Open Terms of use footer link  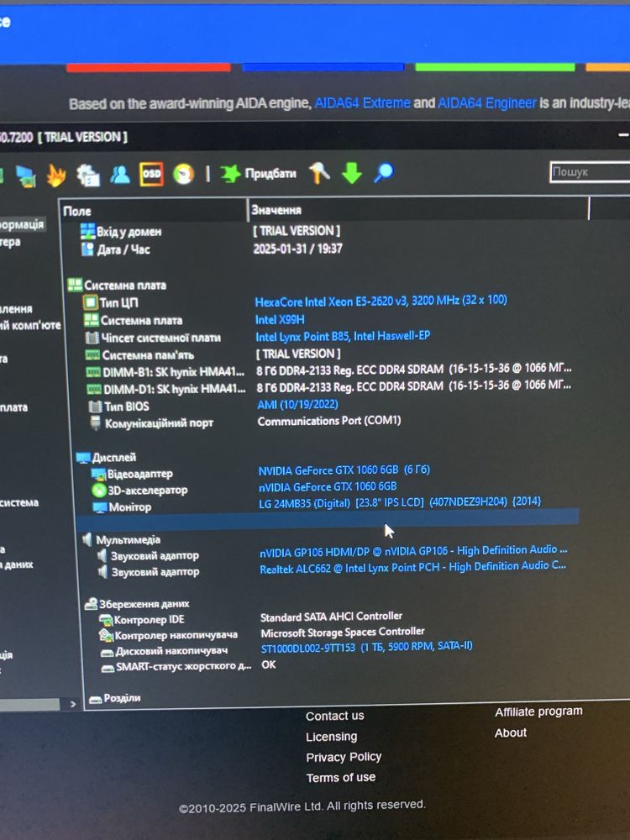pyautogui.click(x=341, y=777)
